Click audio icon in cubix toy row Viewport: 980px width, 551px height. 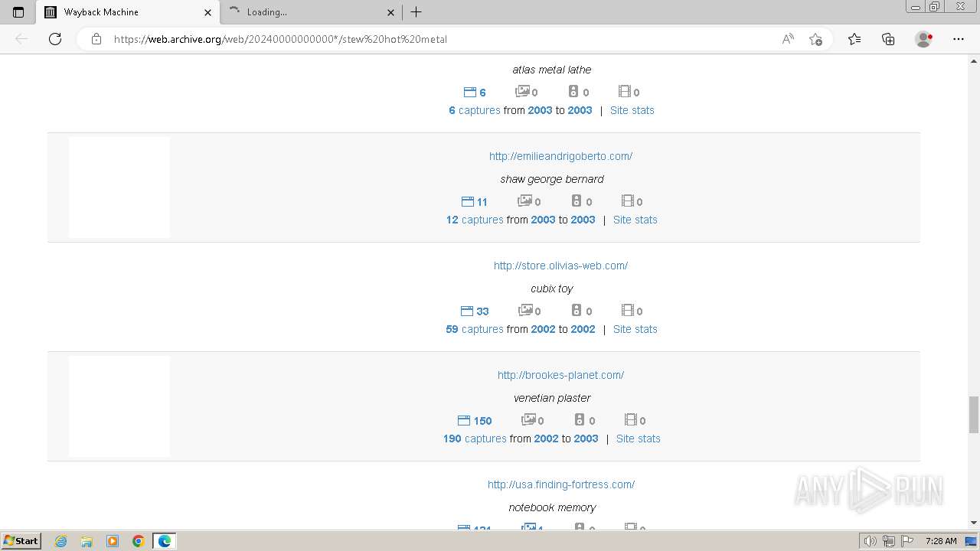pyautogui.click(x=577, y=310)
